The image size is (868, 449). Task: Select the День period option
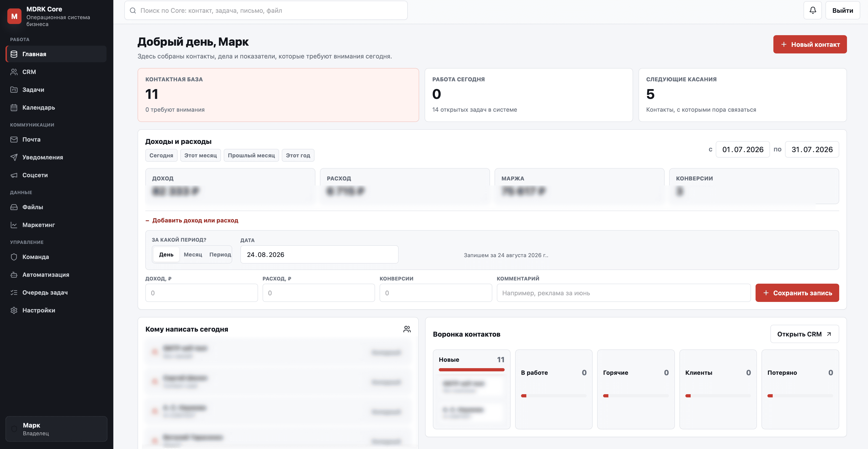coord(166,255)
